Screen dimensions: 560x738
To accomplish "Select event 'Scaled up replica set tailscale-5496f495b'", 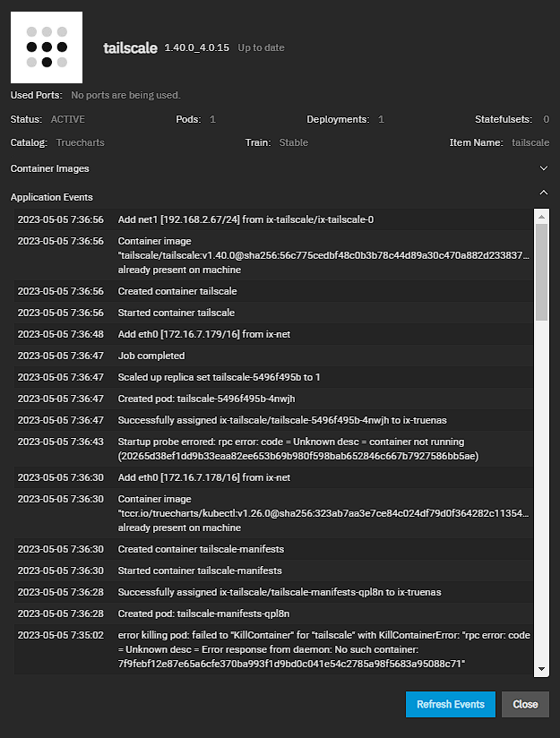I will (x=273, y=377).
